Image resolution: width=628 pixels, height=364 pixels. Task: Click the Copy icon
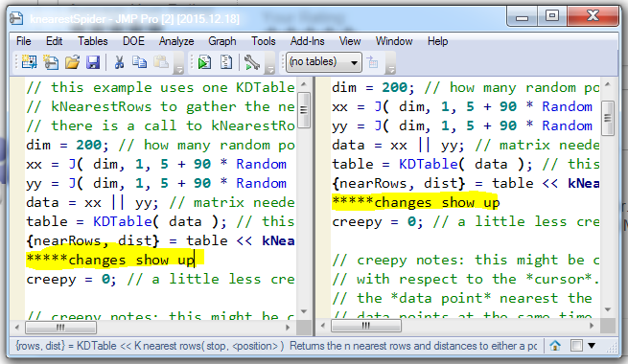(x=139, y=62)
